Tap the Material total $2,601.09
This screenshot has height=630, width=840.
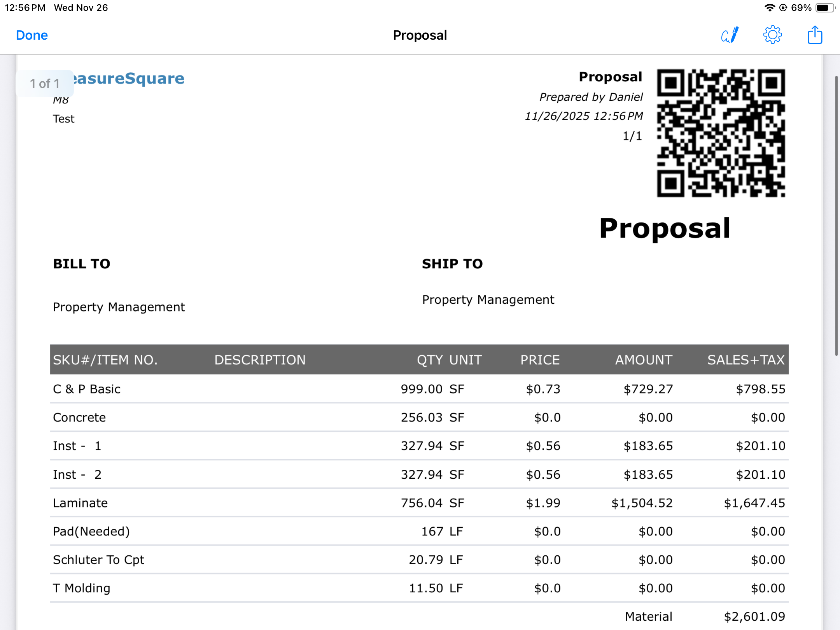pos(754,616)
